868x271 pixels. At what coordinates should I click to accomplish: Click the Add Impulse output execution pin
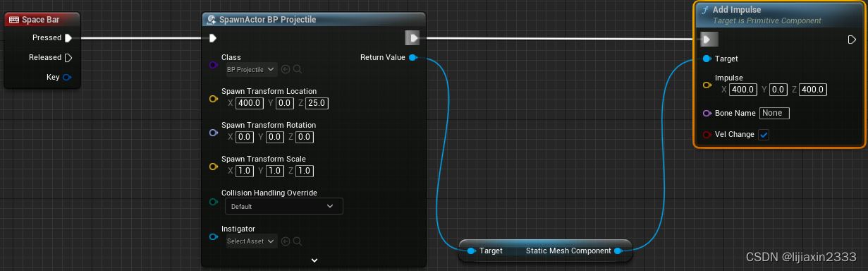852,40
